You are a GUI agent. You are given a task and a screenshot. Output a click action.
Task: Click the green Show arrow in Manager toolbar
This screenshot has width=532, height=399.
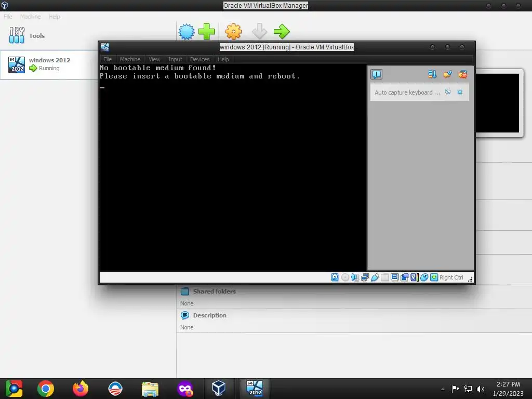[282, 32]
